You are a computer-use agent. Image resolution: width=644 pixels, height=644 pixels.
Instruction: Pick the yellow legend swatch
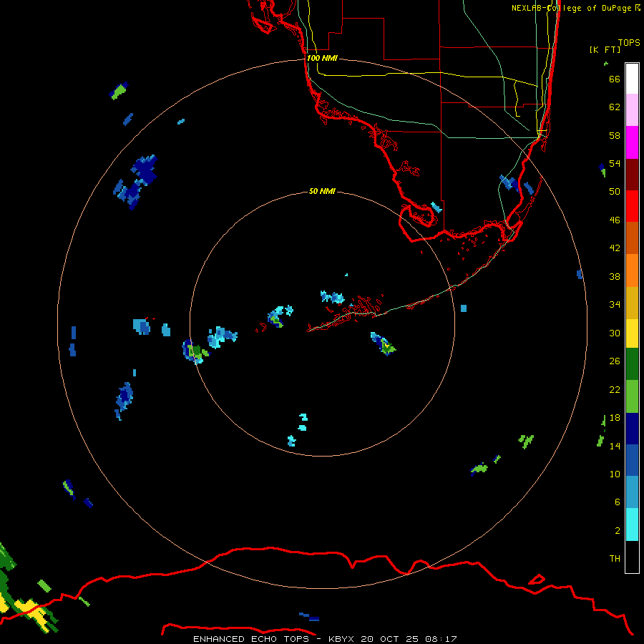click(632, 333)
